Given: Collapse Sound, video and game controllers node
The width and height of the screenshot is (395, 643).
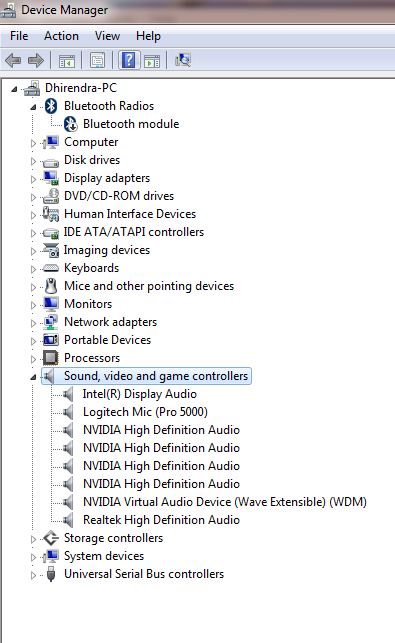Looking at the screenshot, I should coord(33,377).
